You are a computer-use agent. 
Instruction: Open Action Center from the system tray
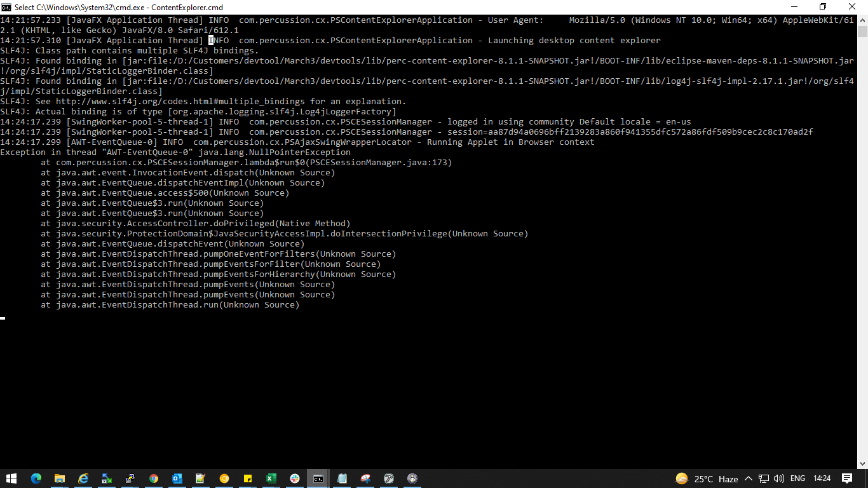pyautogui.click(x=848, y=478)
